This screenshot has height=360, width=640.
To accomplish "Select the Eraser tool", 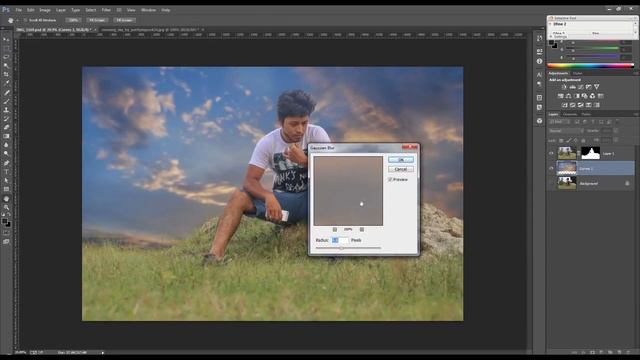I will (x=6, y=127).
